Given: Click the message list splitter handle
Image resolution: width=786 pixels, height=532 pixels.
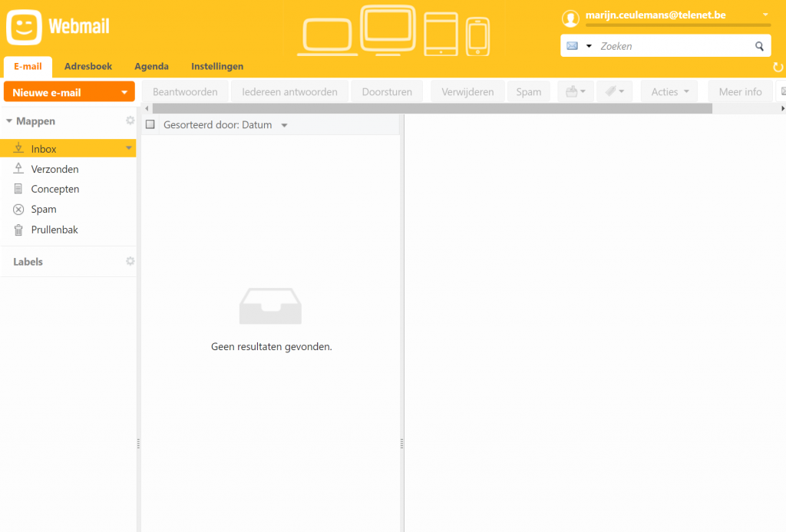Looking at the screenshot, I should [401, 443].
